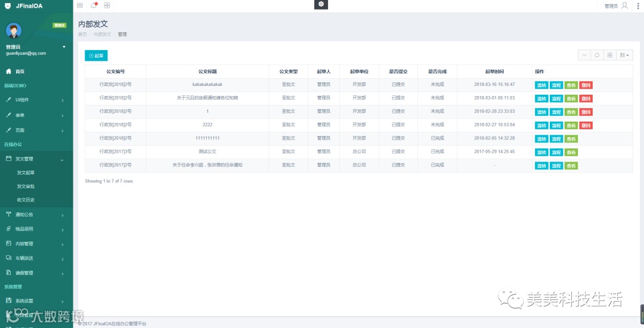Expand the 车辆派送 submenu arrow
Image resolution: width=644 pixels, height=328 pixels.
[63, 259]
